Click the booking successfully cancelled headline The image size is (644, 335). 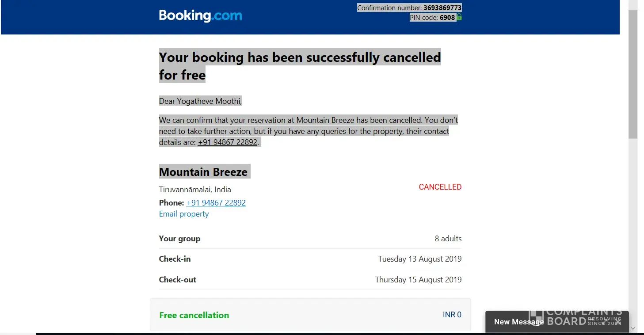pos(300,66)
